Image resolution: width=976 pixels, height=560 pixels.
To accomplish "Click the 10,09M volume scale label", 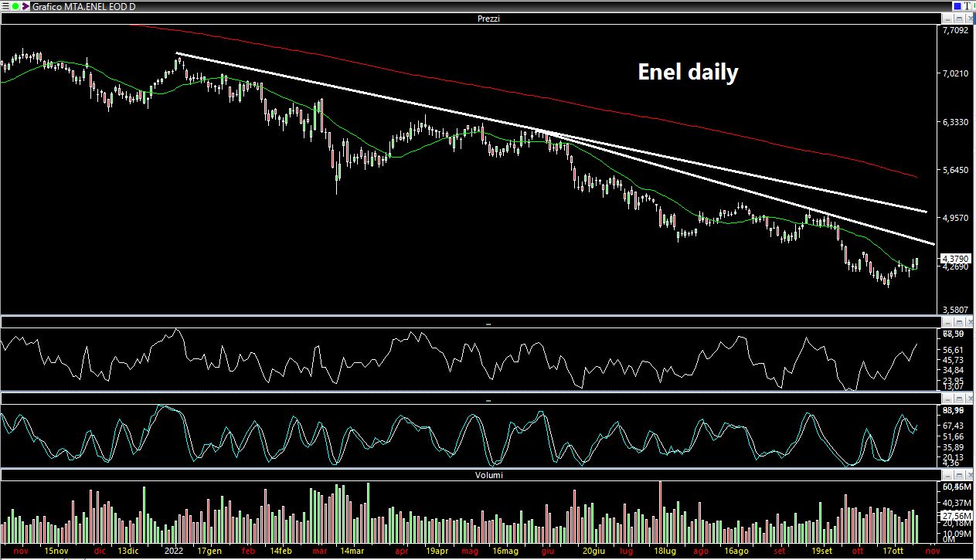I will point(957,534).
